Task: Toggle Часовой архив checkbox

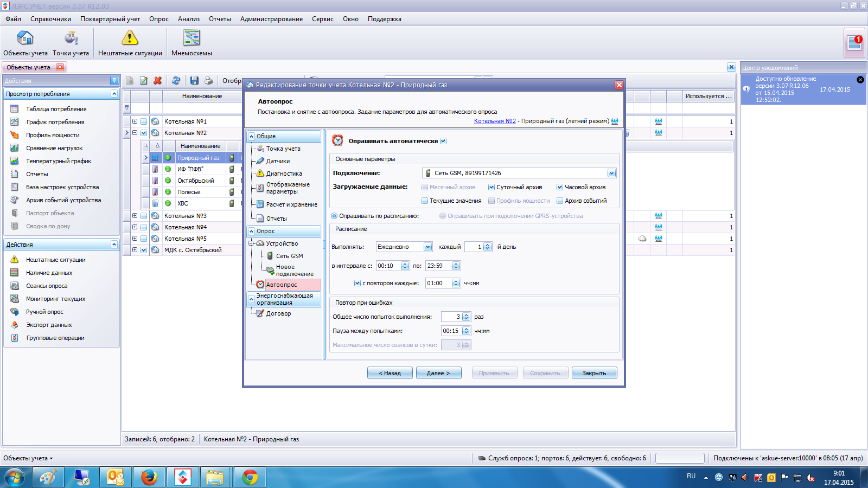Action: point(559,187)
